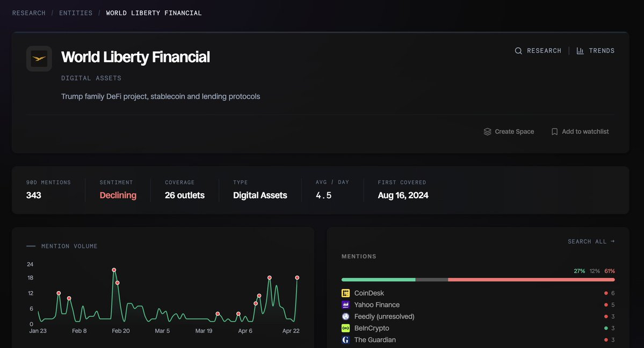The height and width of the screenshot is (348, 644).
Task: Click the 343 mentions value
Action: coord(34,195)
